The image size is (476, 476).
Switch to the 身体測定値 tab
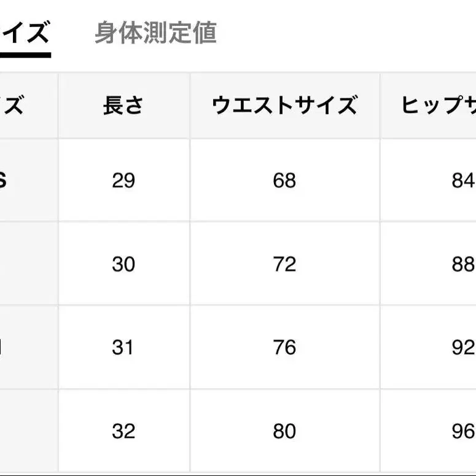pyautogui.click(x=155, y=33)
